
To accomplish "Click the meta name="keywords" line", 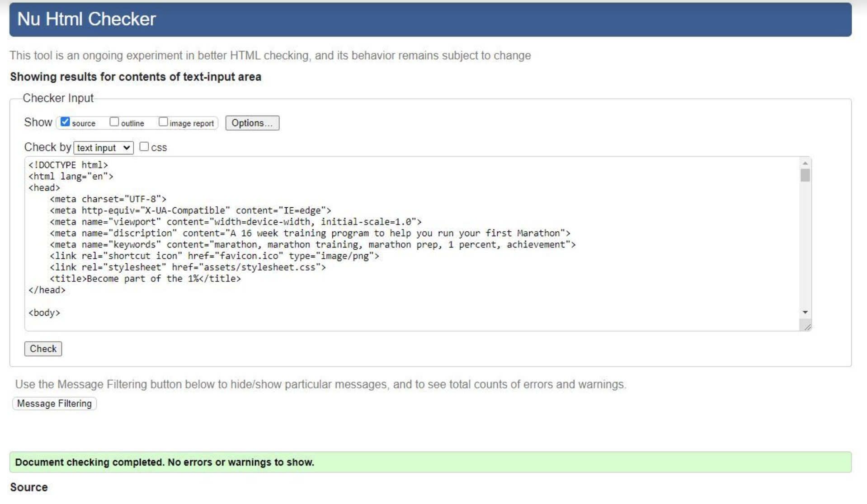I will click(313, 244).
